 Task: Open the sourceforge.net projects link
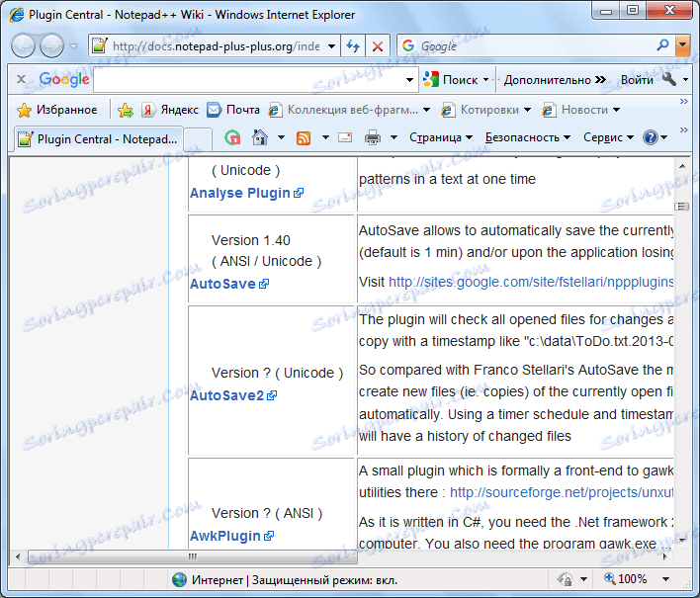(562, 492)
